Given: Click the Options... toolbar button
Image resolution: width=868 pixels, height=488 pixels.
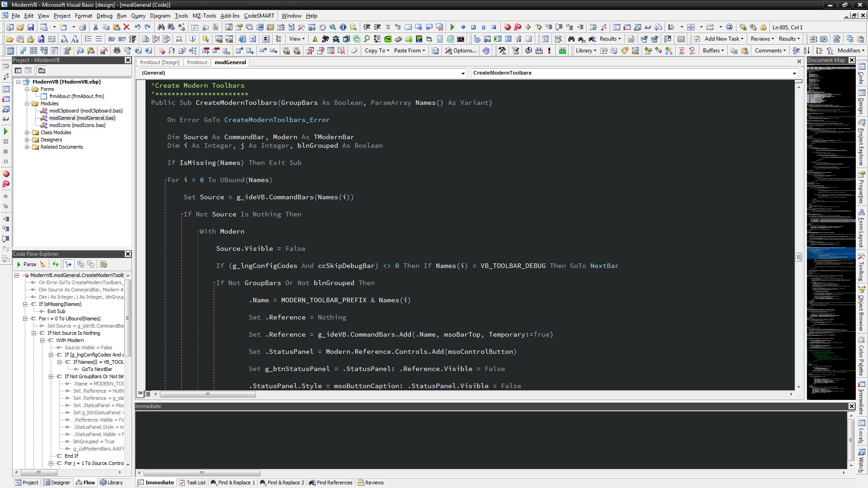Looking at the screenshot, I should click(x=461, y=51).
